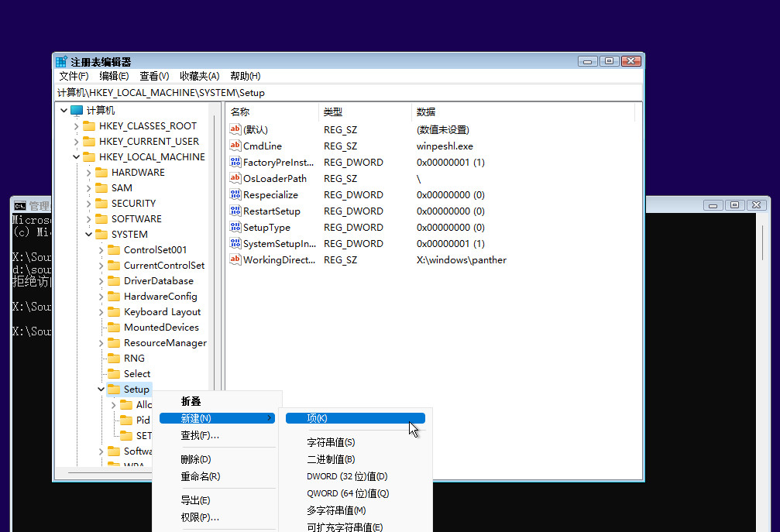The image size is (780, 532).
Task: Click the command prompt window icon
Action: pos(20,206)
